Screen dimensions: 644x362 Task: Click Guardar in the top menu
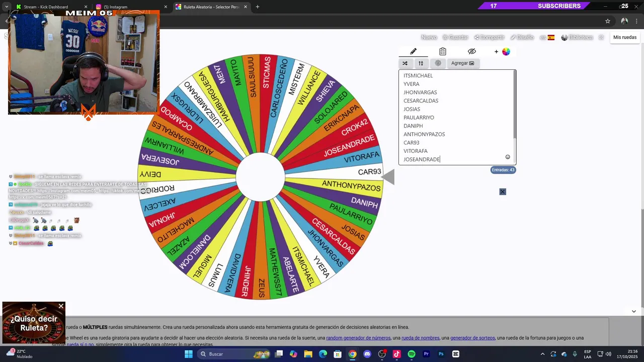[455, 37]
